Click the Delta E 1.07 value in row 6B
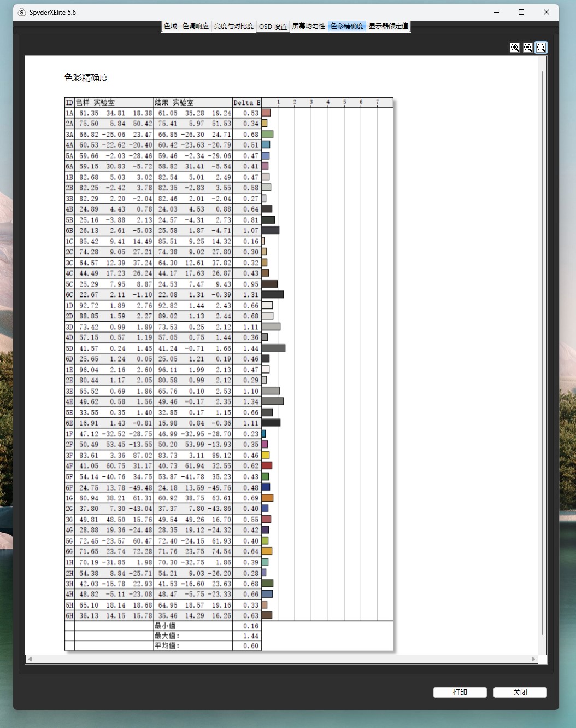The width and height of the screenshot is (576, 728). [x=251, y=230]
